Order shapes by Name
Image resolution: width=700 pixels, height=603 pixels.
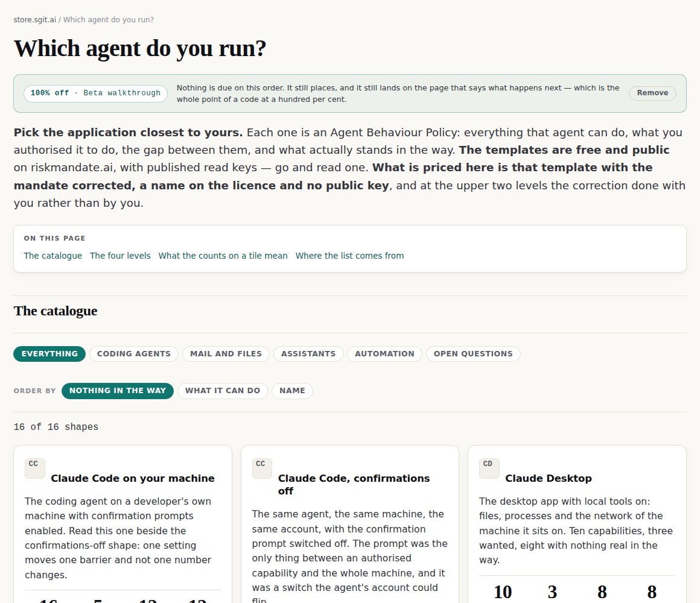[x=293, y=391]
